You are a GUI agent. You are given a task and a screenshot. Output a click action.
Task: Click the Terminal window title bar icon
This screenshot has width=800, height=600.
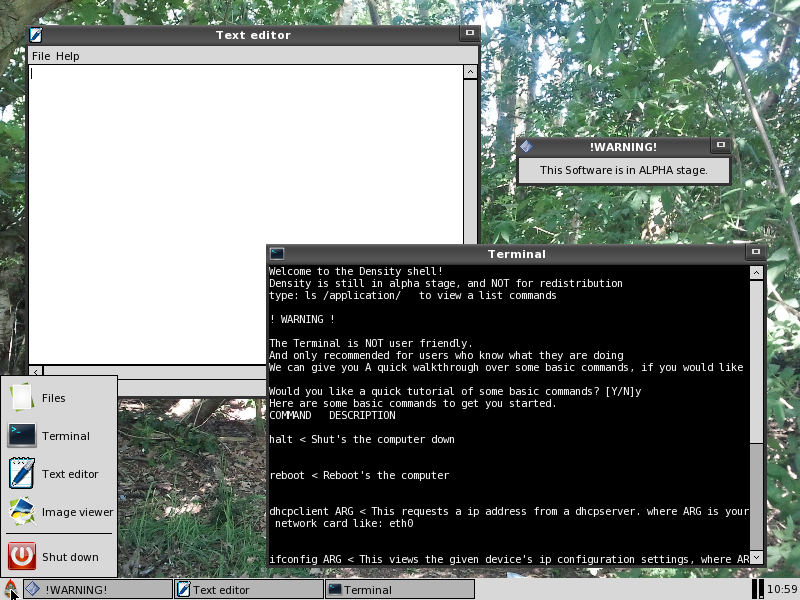277,254
